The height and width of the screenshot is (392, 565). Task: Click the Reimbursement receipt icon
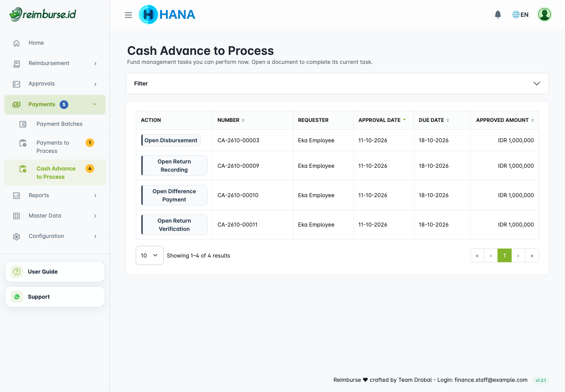click(x=16, y=64)
